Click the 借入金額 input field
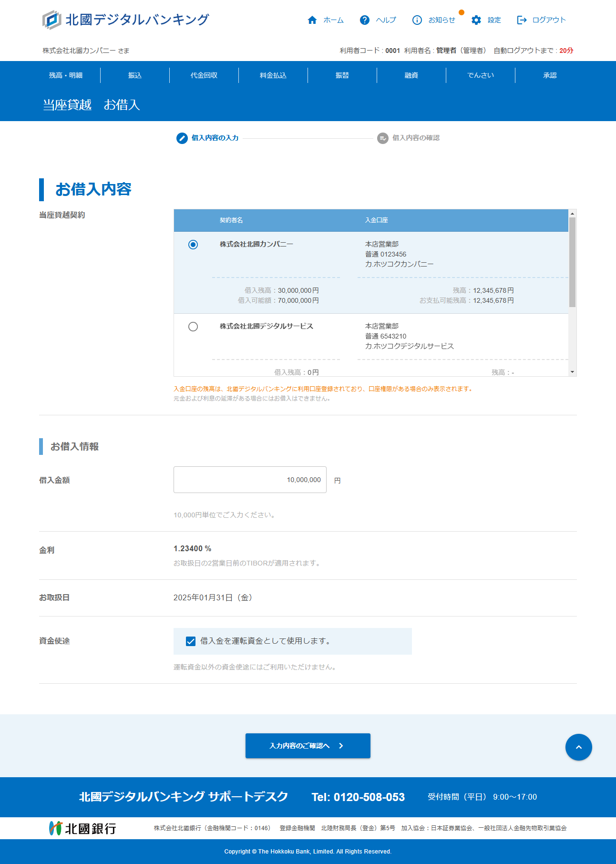 coord(250,480)
